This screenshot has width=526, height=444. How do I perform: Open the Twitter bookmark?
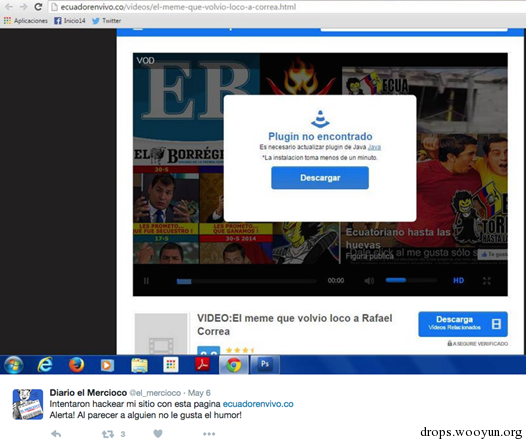coord(106,21)
